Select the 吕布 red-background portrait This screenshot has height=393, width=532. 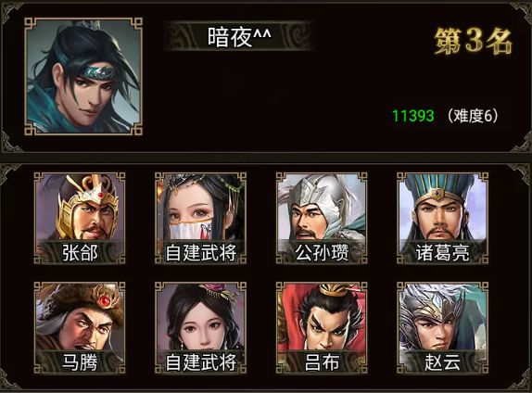tap(322, 327)
